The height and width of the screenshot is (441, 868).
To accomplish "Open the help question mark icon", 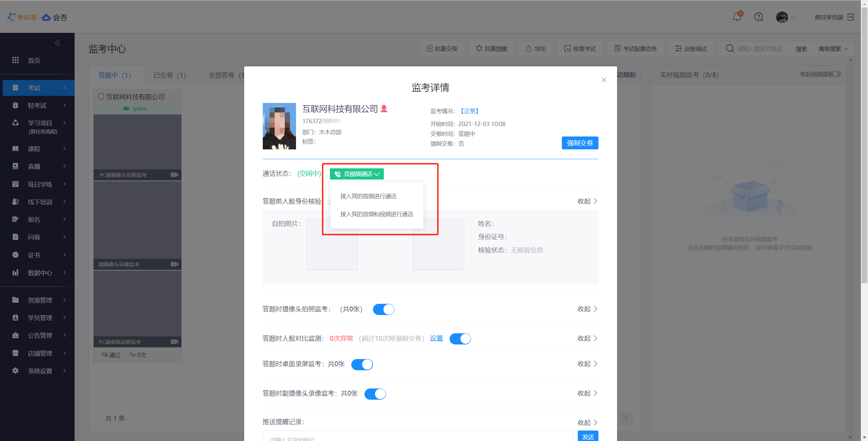I will point(758,17).
